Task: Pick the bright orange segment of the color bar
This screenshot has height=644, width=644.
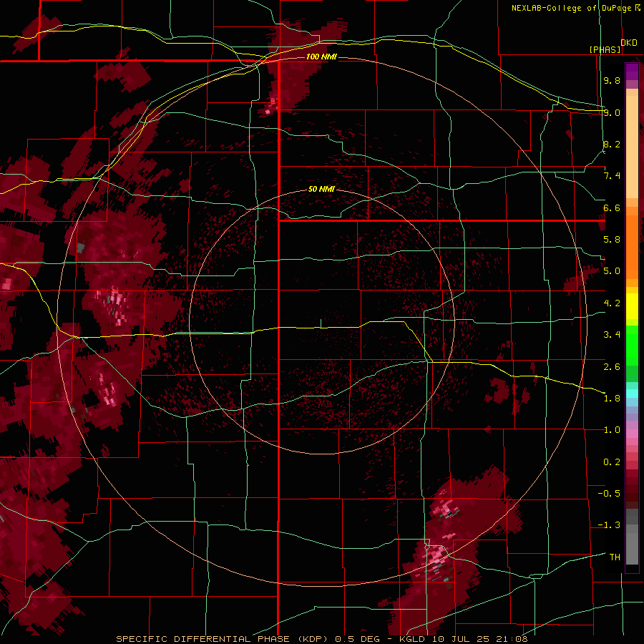Action: pos(632,246)
